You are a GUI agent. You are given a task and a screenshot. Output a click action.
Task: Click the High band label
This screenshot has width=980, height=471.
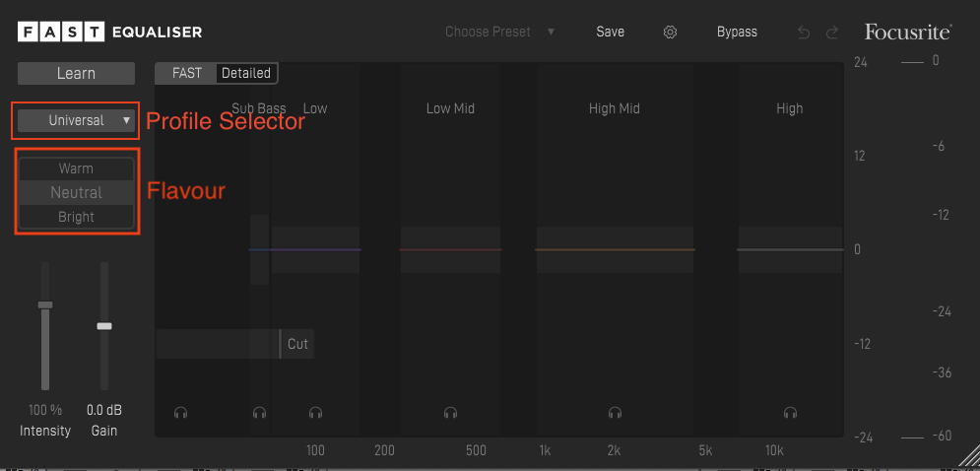789,108
